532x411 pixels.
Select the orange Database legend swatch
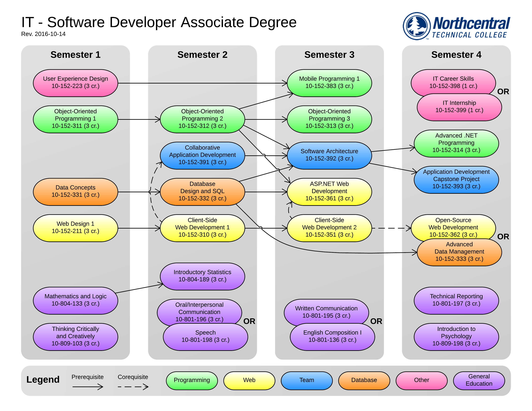[x=364, y=380]
